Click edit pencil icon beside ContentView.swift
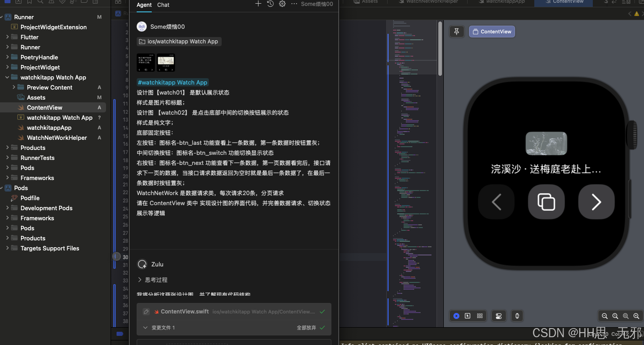The image size is (644, 345). pyautogui.click(x=146, y=312)
